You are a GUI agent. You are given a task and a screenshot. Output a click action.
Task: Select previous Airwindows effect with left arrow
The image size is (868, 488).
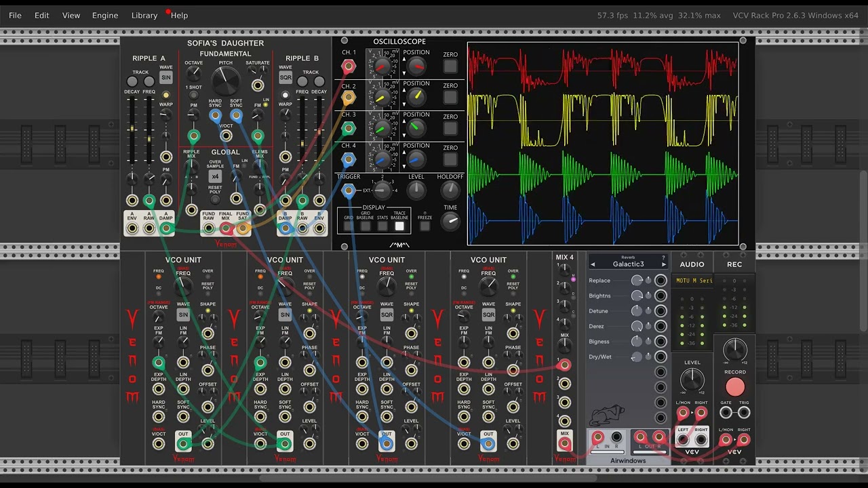(x=592, y=264)
